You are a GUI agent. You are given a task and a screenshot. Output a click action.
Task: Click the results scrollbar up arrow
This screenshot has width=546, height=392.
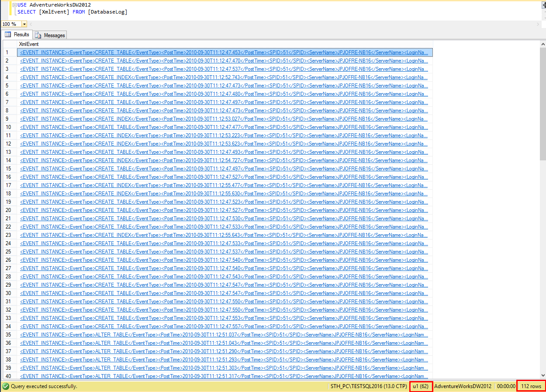pos(543,44)
